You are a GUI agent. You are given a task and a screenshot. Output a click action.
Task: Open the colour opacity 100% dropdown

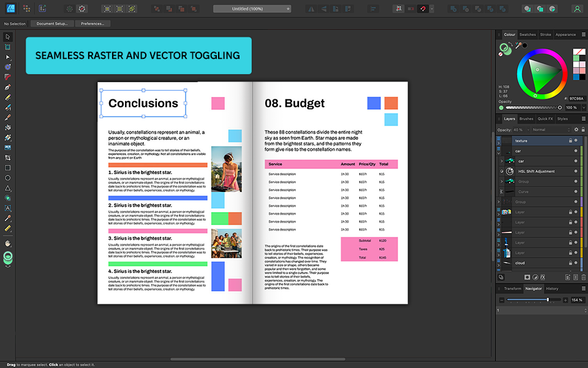pyautogui.click(x=584, y=107)
